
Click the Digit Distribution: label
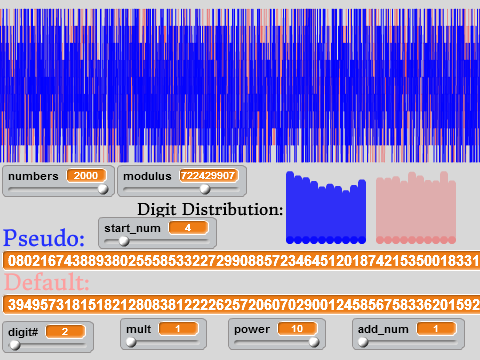[x=210, y=210]
